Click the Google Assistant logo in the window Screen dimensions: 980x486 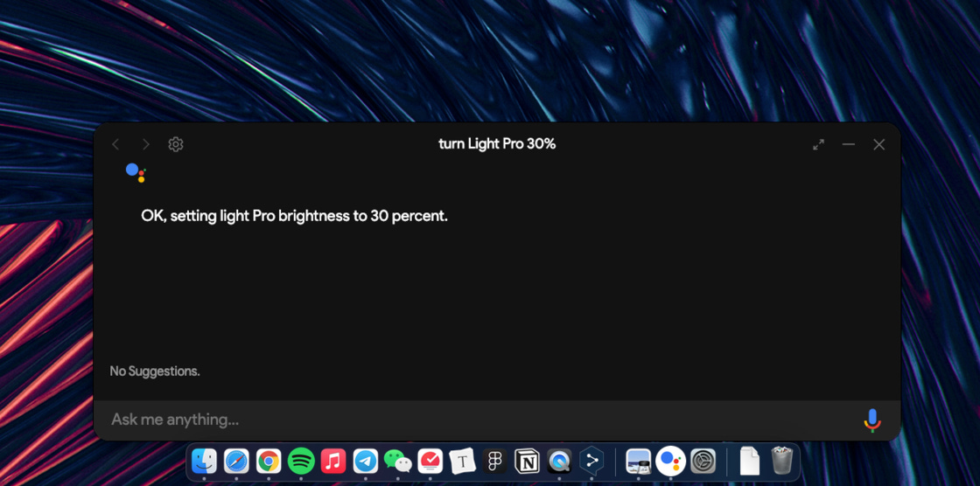[136, 172]
